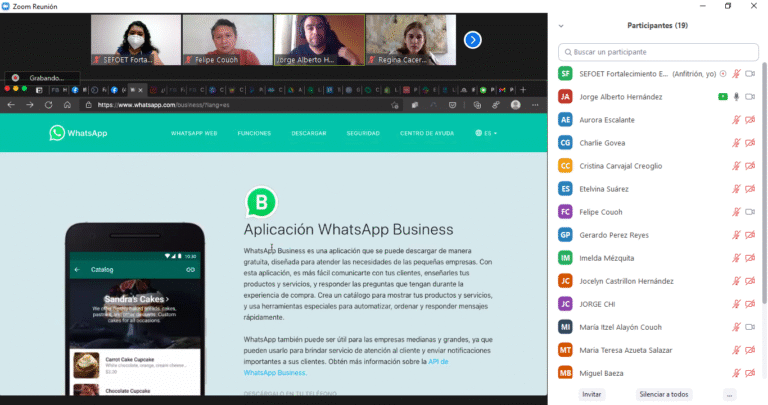This screenshot has width=768, height=405.
Task: Collapse the Participantes panel chevron
Action: [x=562, y=26]
